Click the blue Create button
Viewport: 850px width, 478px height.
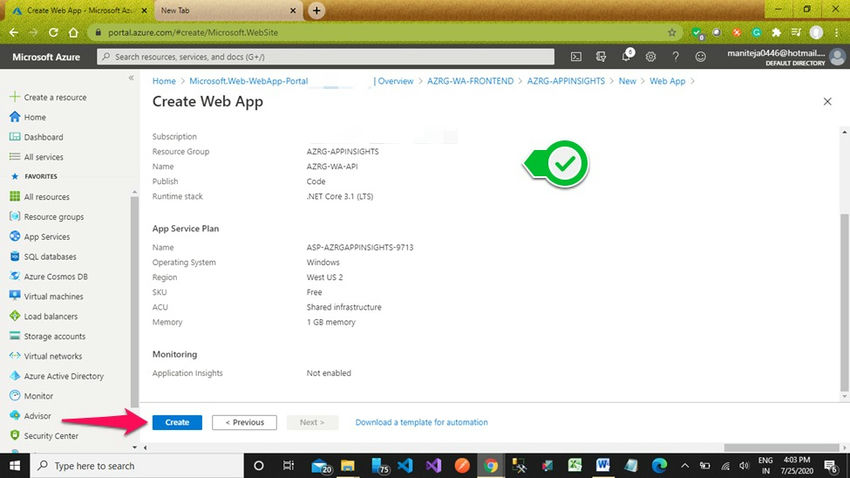point(177,422)
